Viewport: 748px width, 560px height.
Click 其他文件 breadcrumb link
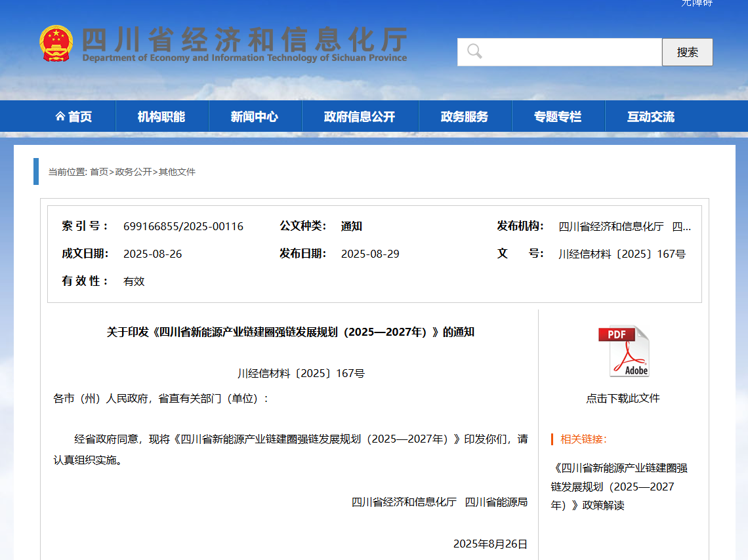pyautogui.click(x=175, y=172)
